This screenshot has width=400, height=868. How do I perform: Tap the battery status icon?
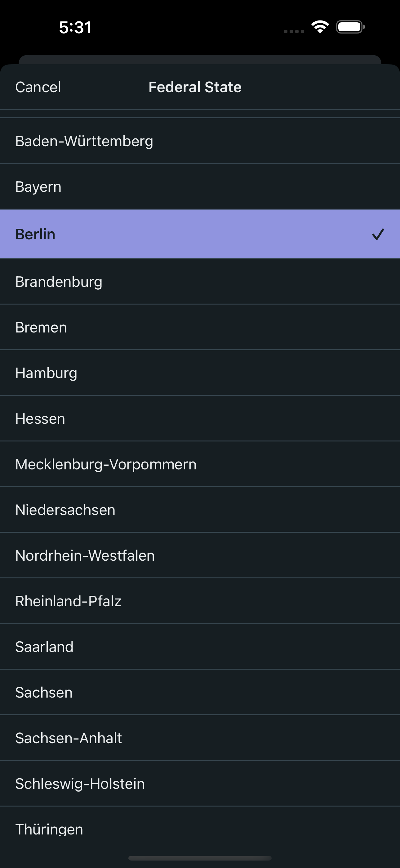350,27
